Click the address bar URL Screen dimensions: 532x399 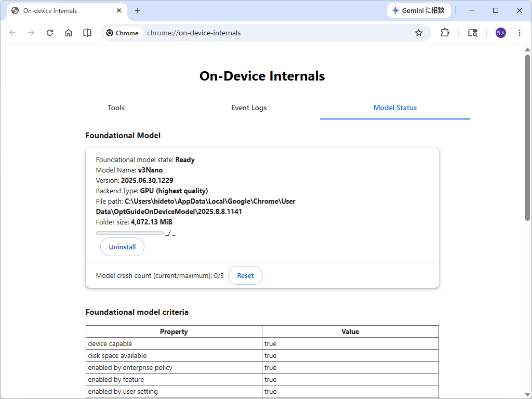(x=194, y=33)
